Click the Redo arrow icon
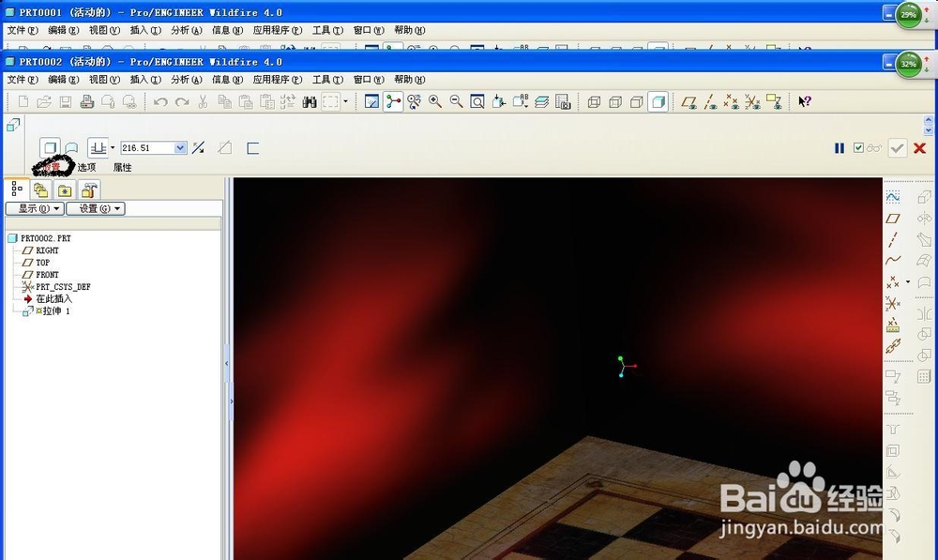938x560 pixels. pos(182,101)
